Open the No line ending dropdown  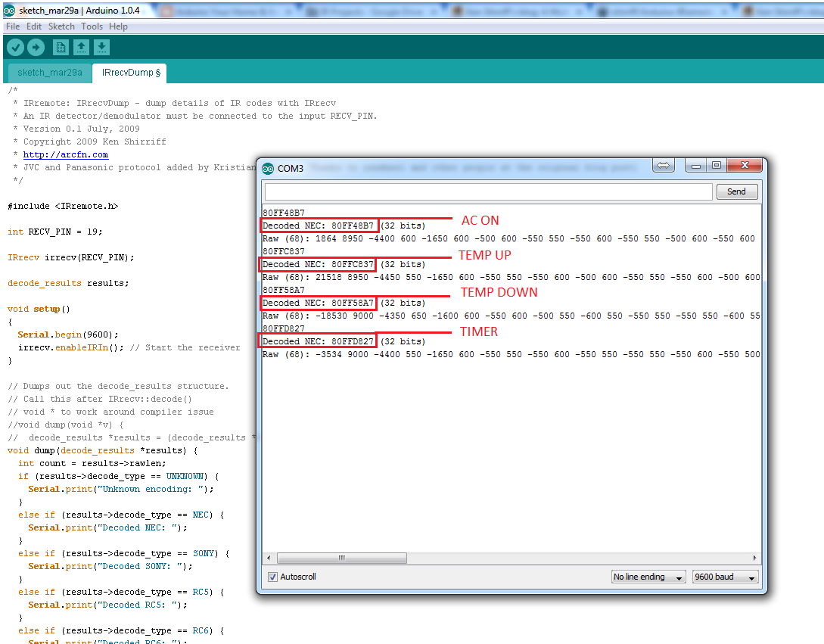(649, 577)
